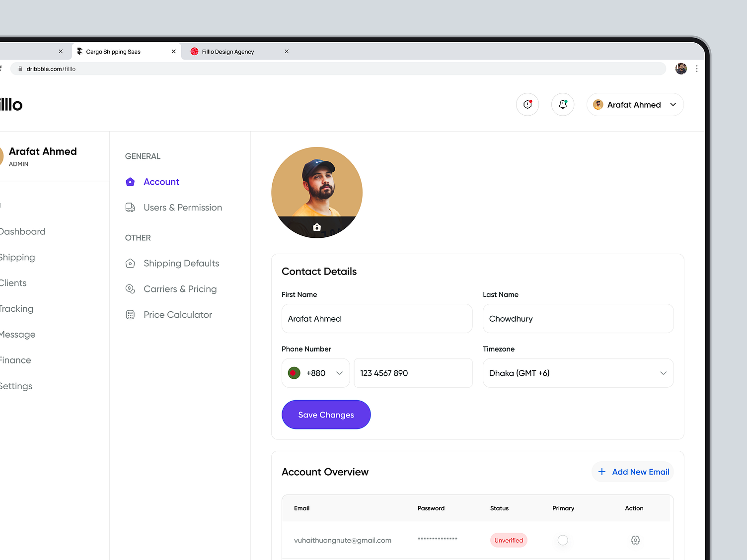
Task: Open the notifications bell icon
Action: 563,105
